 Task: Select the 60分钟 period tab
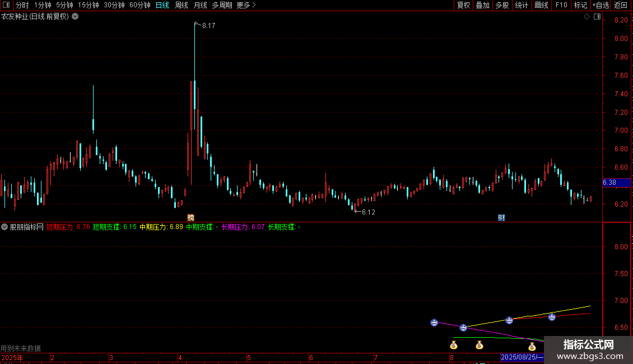click(x=140, y=5)
